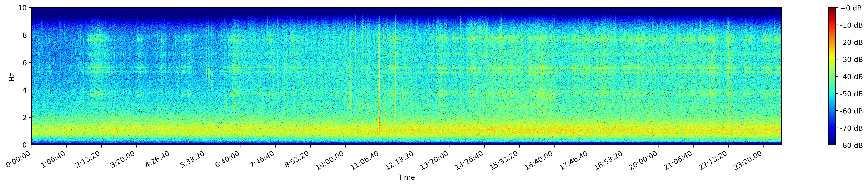
Task: Click the Time x-axis title
Action: tap(406, 177)
